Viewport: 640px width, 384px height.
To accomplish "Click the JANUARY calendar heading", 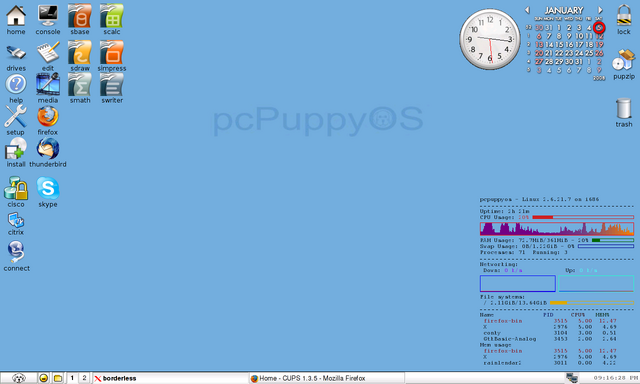I will [x=564, y=10].
